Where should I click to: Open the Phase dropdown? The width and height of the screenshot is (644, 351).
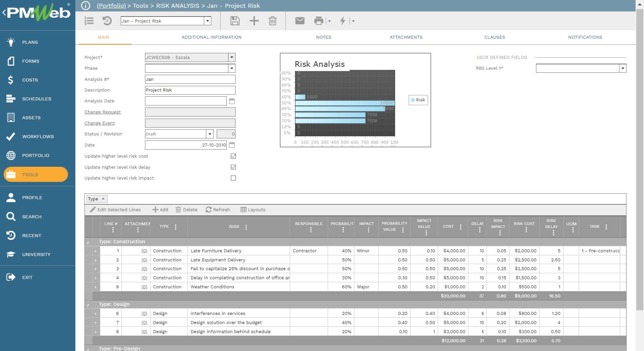(231, 68)
